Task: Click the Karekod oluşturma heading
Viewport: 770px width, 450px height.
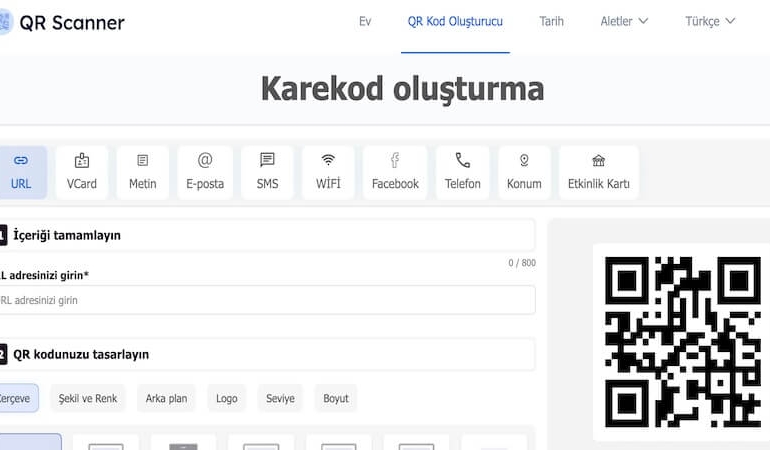Action: (402, 89)
